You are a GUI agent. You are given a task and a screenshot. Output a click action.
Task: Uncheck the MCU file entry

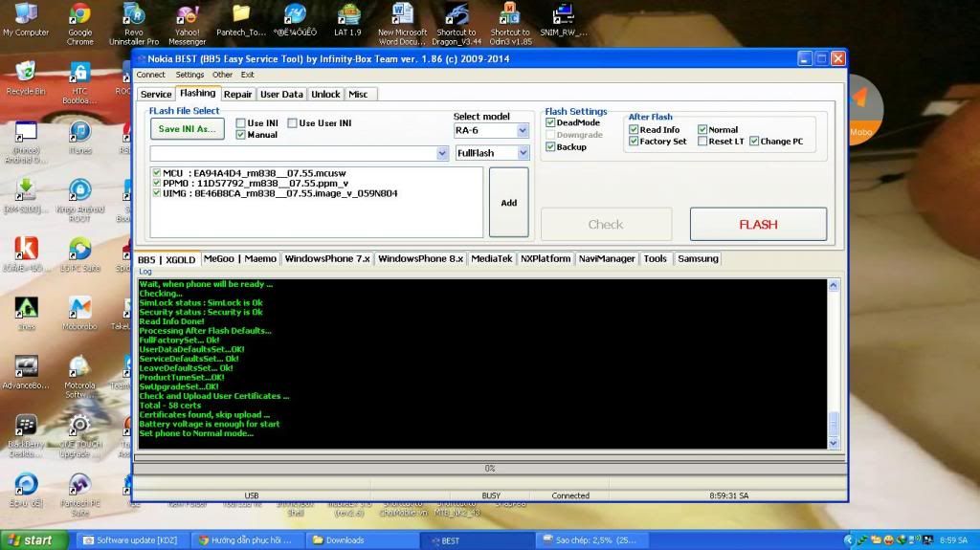(156, 173)
